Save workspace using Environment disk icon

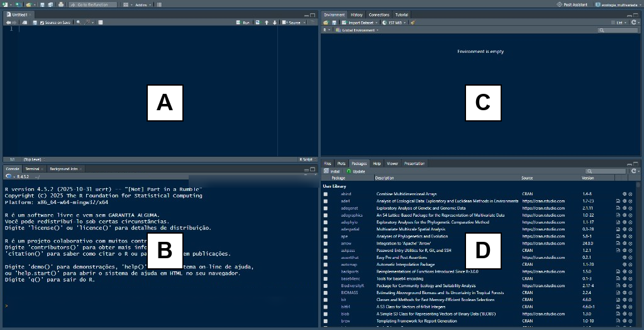point(335,22)
